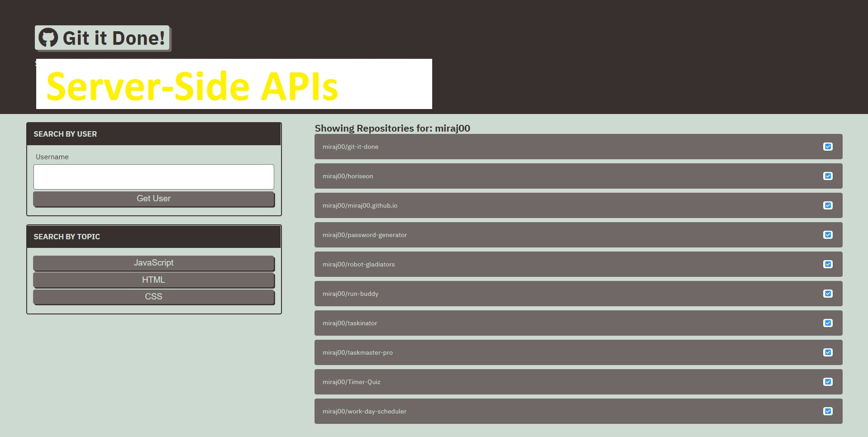Click check-square icon on taskmaster-pro row
Viewport: 868px width, 437px height.
point(828,352)
